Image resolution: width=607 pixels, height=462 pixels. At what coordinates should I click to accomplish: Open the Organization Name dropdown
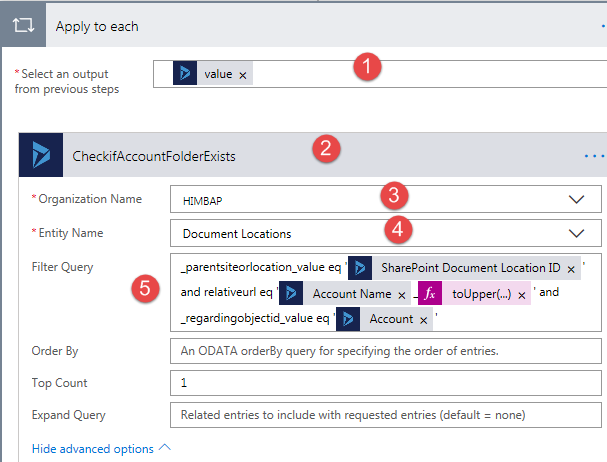click(576, 199)
